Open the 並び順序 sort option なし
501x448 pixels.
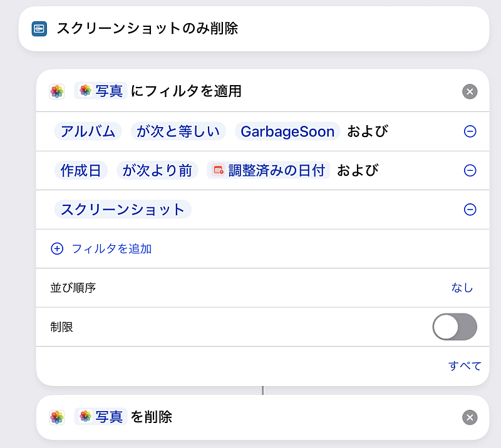point(462,288)
